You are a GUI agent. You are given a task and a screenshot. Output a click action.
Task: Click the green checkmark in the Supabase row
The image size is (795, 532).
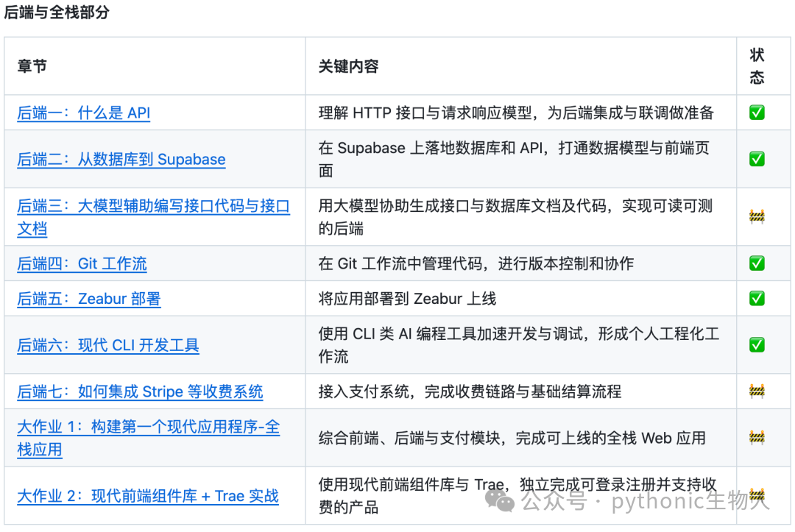point(757,159)
